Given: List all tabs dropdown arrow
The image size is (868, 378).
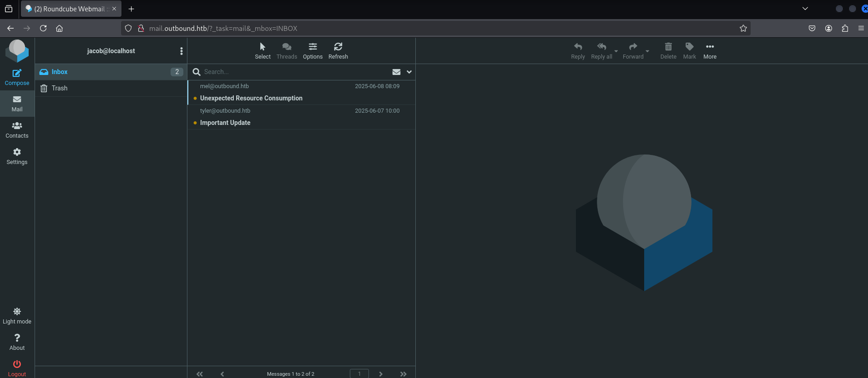Looking at the screenshot, I should (805, 9).
